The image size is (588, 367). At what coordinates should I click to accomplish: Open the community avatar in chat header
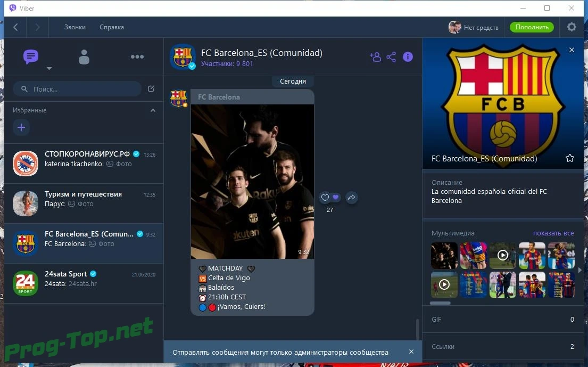tap(183, 57)
